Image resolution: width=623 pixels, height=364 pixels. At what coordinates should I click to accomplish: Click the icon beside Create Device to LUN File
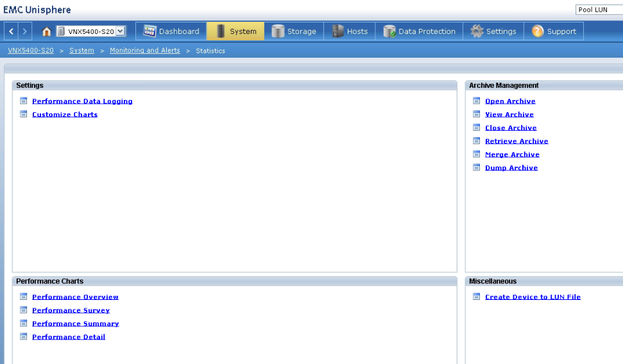(477, 297)
